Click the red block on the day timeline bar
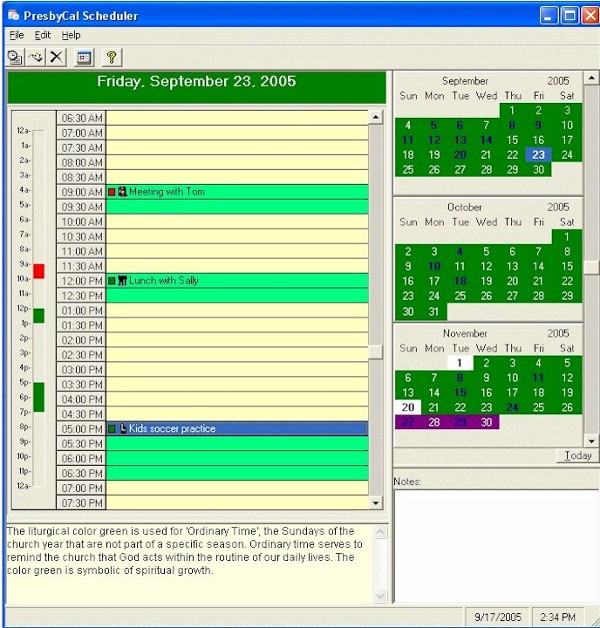Screen dimensions: 600x628 pos(39,271)
